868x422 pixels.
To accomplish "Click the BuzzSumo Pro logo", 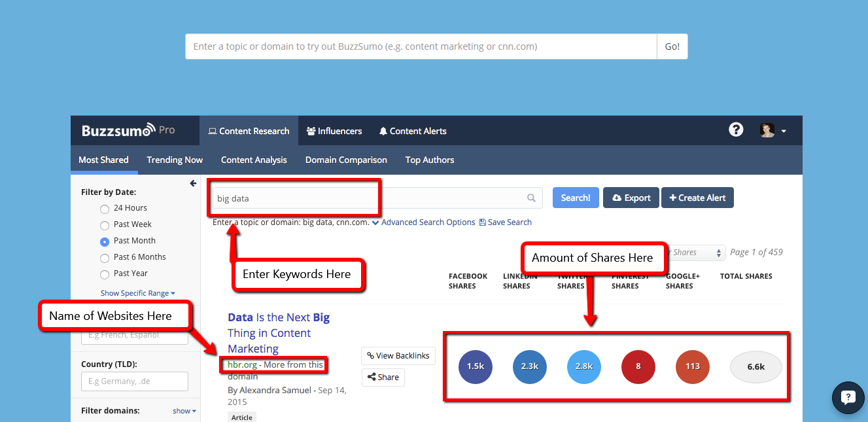I will tap(128, 130).
